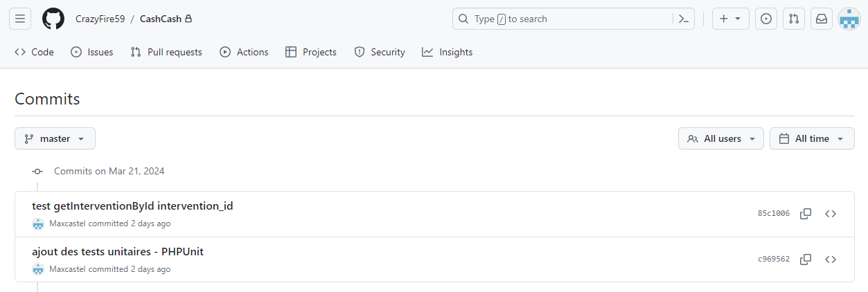Open the hamburger navigation menu
The image size is (868, 292).
tap(19, 19)
